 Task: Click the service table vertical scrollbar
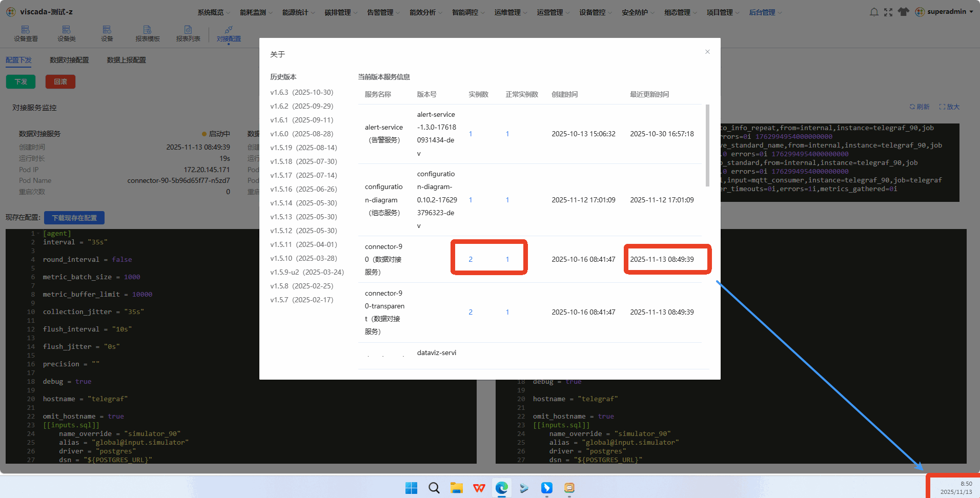(x=707, y=146)
